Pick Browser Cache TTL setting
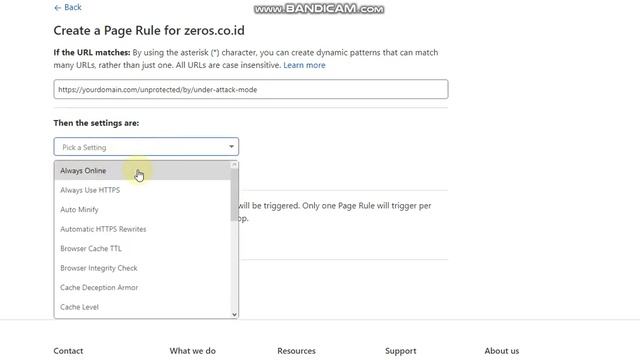Viewport: 640px width, 360px height. click(142, 248)
